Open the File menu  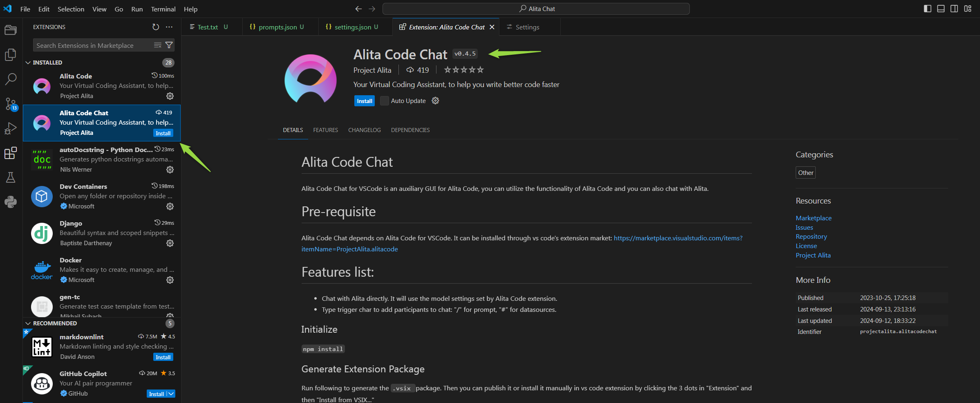25,9
